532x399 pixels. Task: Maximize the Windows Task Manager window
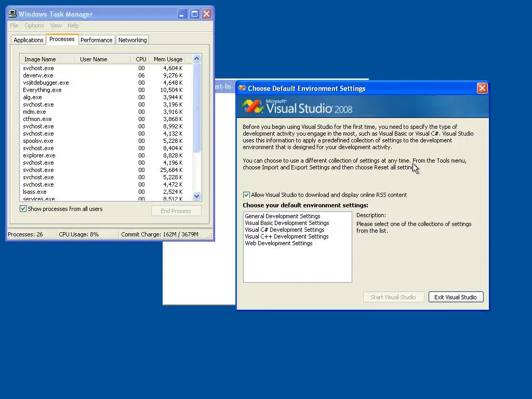tap(194, 14)
